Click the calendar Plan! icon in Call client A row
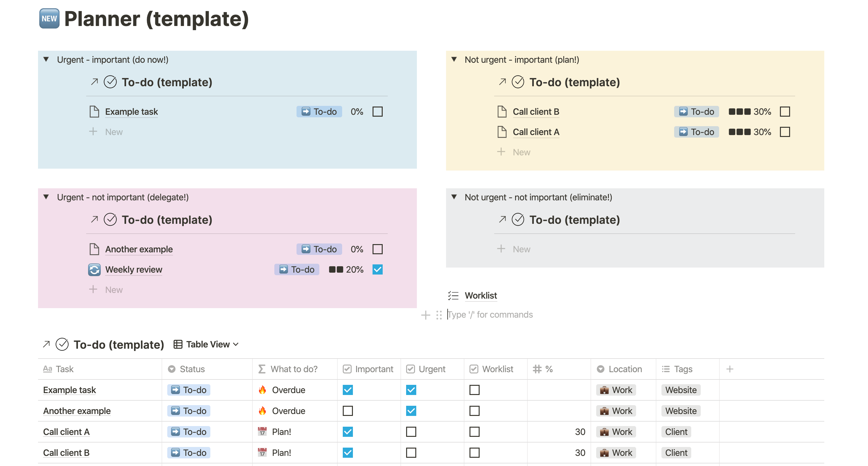 tap(262, 432)
